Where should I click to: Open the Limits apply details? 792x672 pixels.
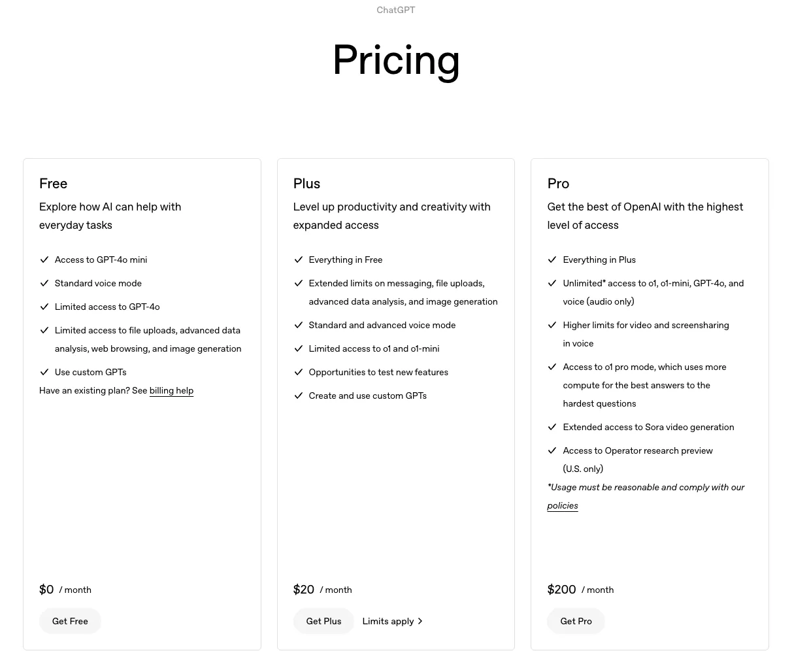[393, 621]
